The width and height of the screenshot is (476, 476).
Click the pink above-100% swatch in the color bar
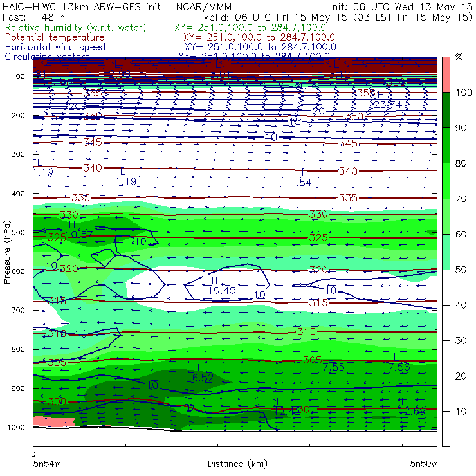(x=446, y=75)
